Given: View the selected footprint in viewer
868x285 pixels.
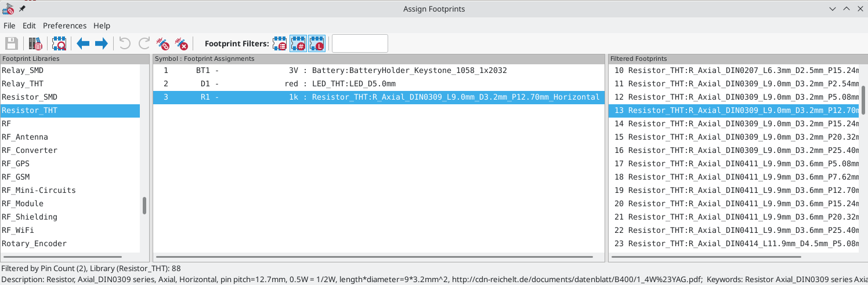Looking at the screenshot, I should (x=59, y=43).
